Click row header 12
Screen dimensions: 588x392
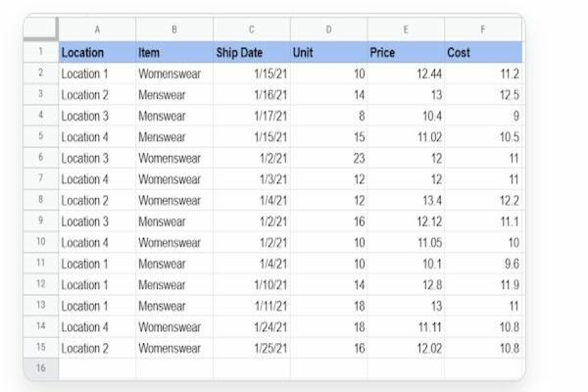(40, 284)
